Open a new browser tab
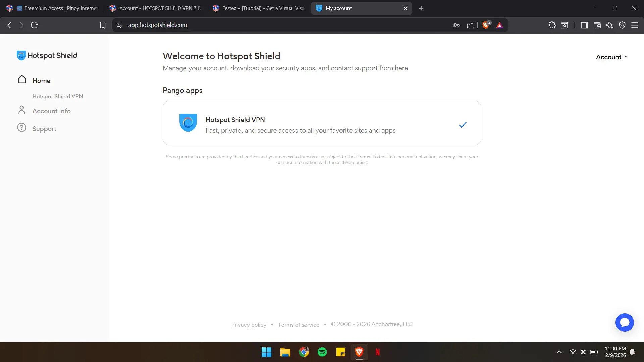The image size is (644, 362). coord(421,8)
